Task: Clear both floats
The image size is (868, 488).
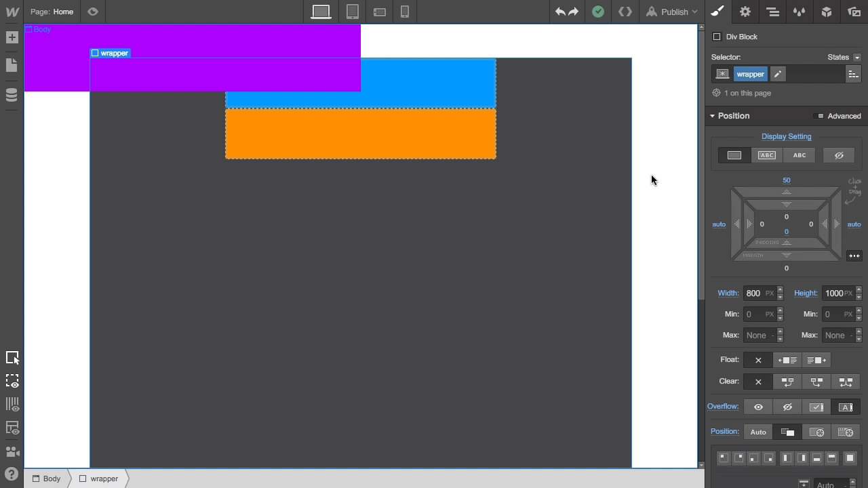Action: [x=846, y=382]
